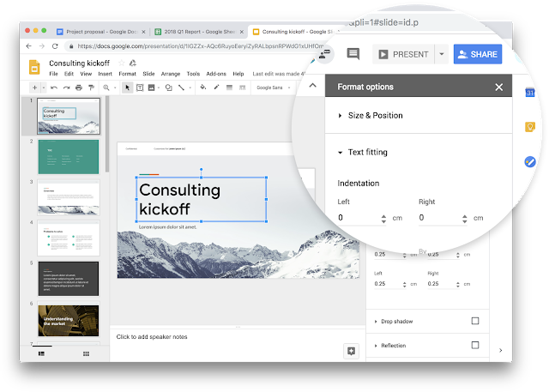Screen dimensions: 549x392
Task: Click the PRESENT button
Action: tap(403, 54)
